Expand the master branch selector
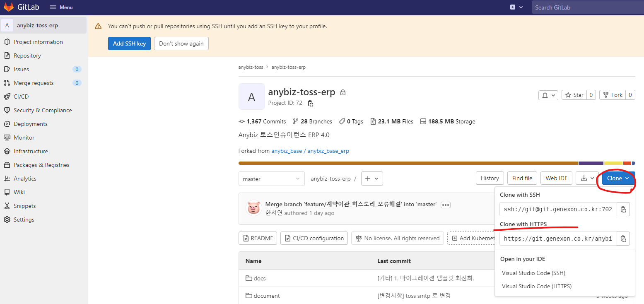The width and height of the screenshot is (644, 304). (271, 179)
